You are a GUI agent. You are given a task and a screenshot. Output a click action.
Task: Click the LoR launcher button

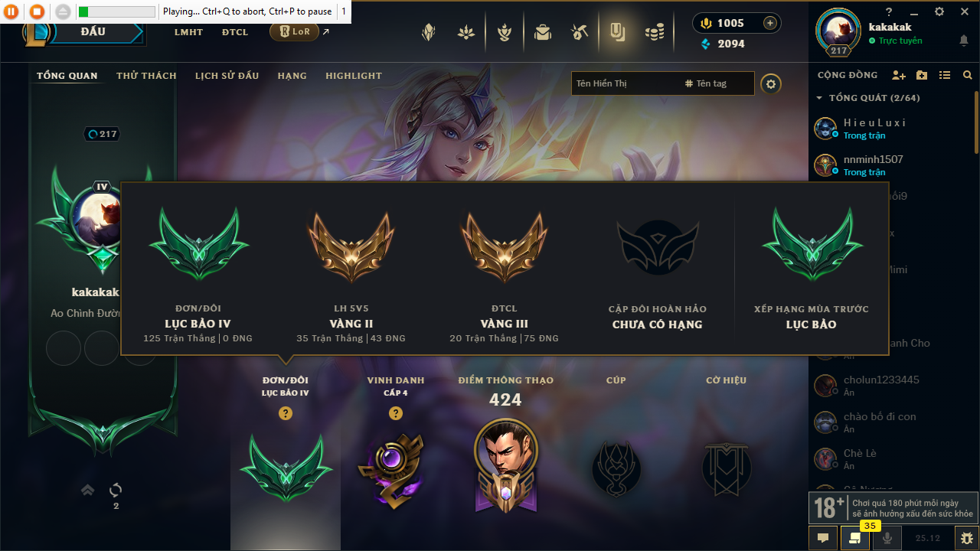pos(294,31)
